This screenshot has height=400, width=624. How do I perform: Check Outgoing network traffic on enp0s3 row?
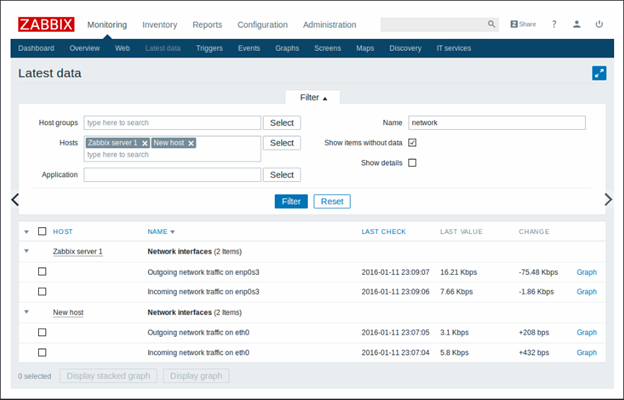tap(42, 272)
